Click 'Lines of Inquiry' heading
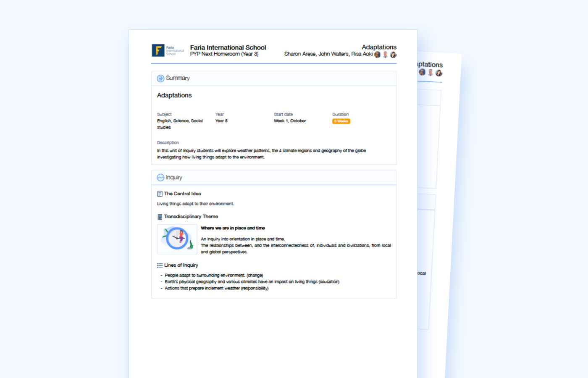588x378 pixels. coord(181,265)
